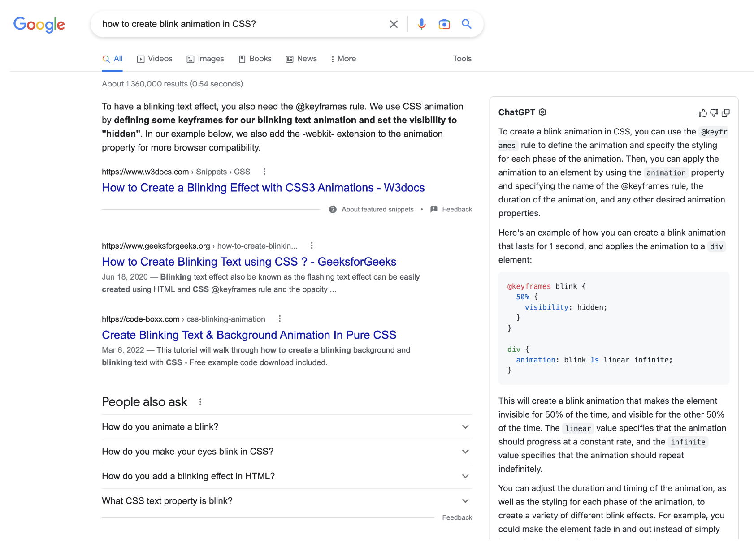Open GeeksforGeeks Blinking Text link
Screen dimensions: 754x560
point(249,262)
